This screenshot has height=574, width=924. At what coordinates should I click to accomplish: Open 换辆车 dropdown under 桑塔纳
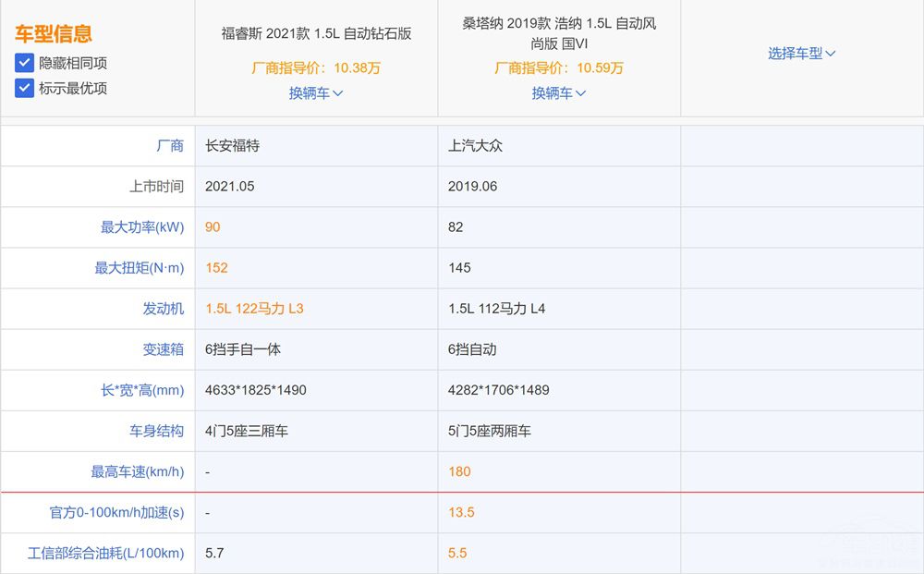(559, 93)
